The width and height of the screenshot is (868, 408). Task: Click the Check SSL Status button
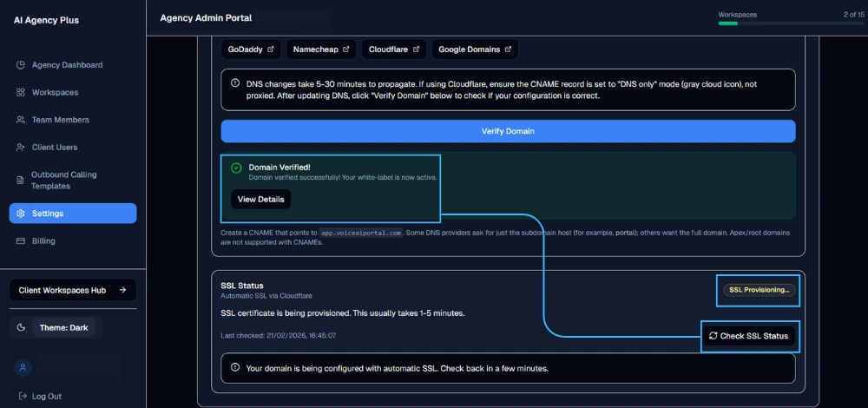click(748, 336)
